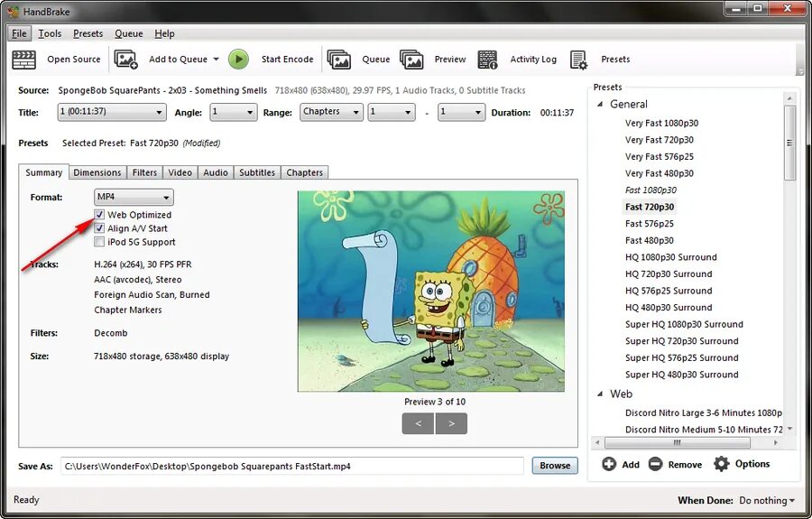This screenshot has height=519, width=812.
Task: Show previous preview image
Action: (418, 423)
